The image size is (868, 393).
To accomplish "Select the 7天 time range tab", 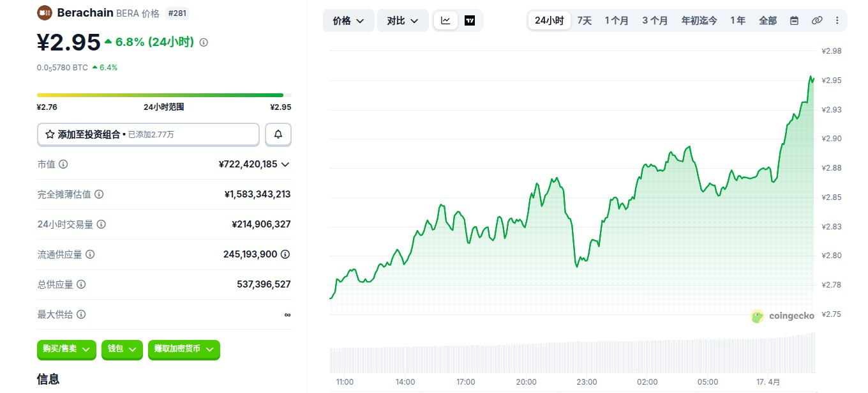I will point(585,20).
